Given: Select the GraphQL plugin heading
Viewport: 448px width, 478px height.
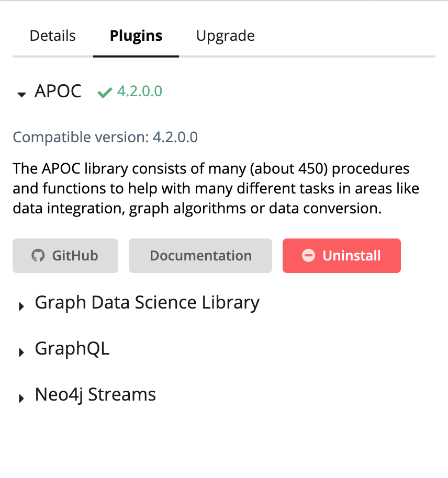Looking at the screenshot, I should (x=72, y=349).
